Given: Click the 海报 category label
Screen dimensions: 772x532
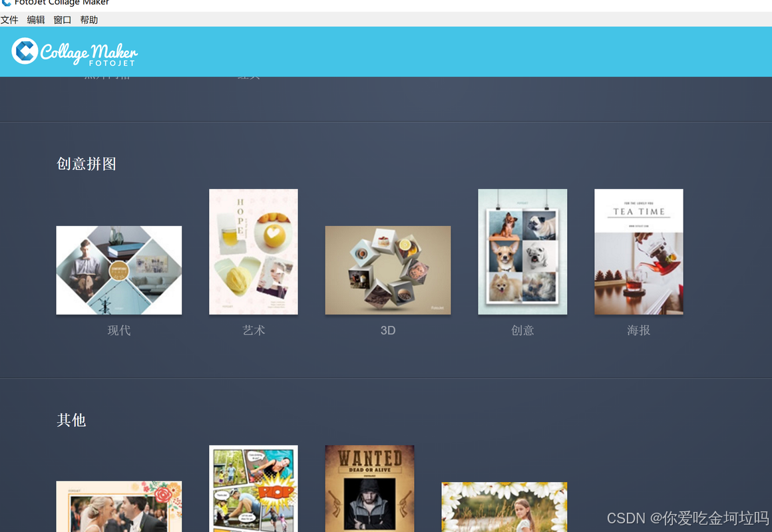Looking at the screenshot, I should (639, 331).
